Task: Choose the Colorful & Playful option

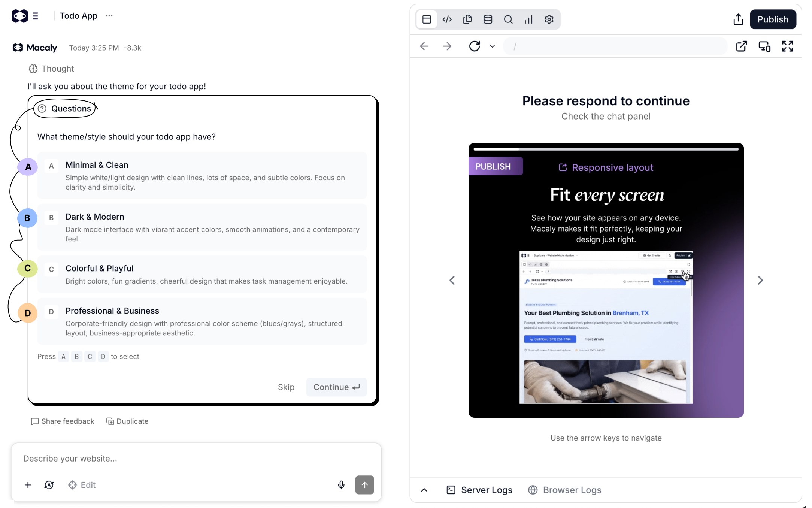Action: point(202,274)
